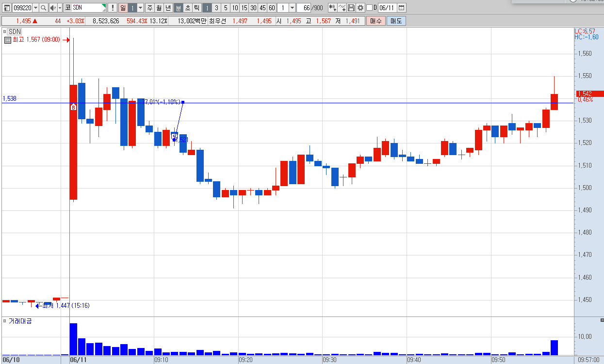The height and width of the screenshot is (364, 604).
Task: Open the calendar date picker icon
Action: pos(402,8)
